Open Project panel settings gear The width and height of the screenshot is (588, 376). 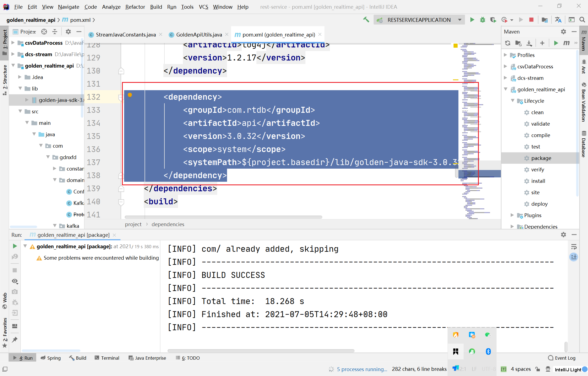(x=68, y=32)
